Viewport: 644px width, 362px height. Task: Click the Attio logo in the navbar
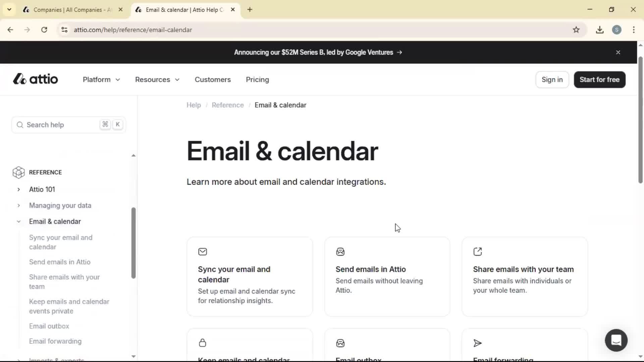(x=35, y=79)
